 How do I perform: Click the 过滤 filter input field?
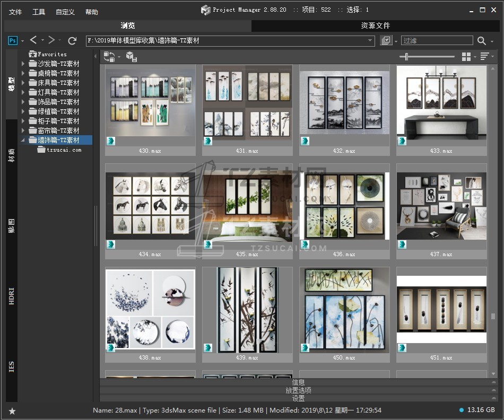pyautogui.click(x=437, y=40)
